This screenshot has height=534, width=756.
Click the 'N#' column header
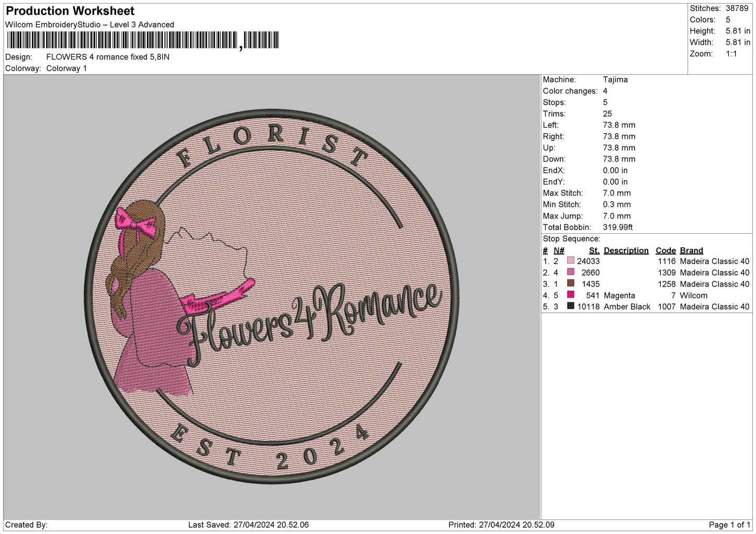pos(559,251)
